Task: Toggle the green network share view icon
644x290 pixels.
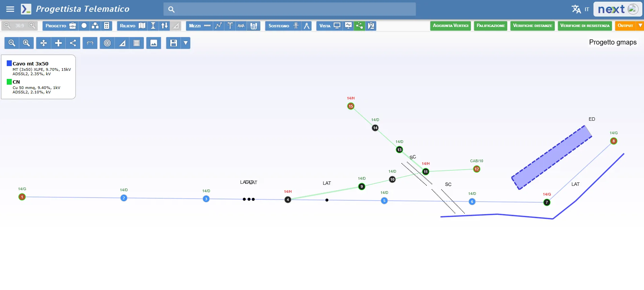Action: pos(360,26)
